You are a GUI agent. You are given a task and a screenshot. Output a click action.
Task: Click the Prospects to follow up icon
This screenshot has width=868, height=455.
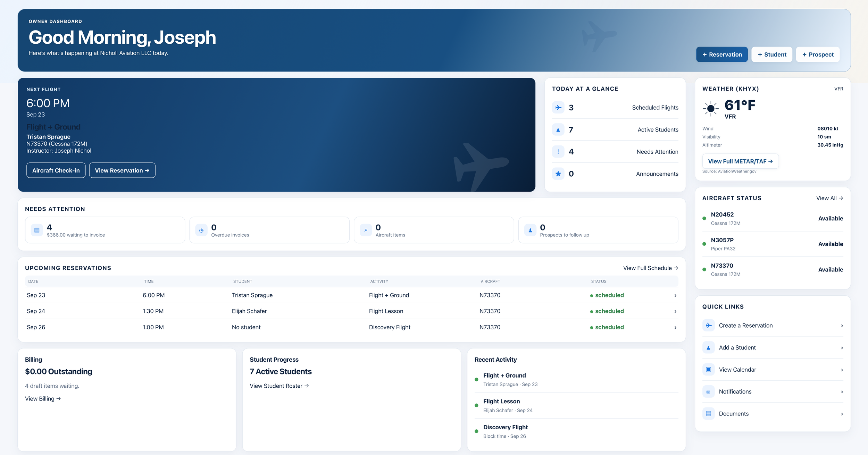[530, 230]
